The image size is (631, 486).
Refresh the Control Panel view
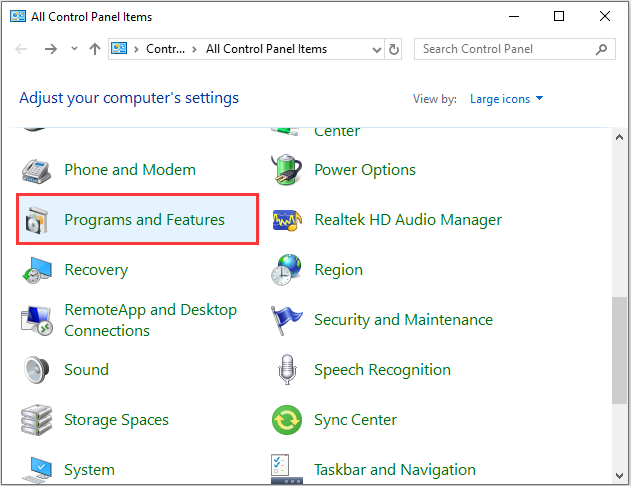[x=394, y=49]
